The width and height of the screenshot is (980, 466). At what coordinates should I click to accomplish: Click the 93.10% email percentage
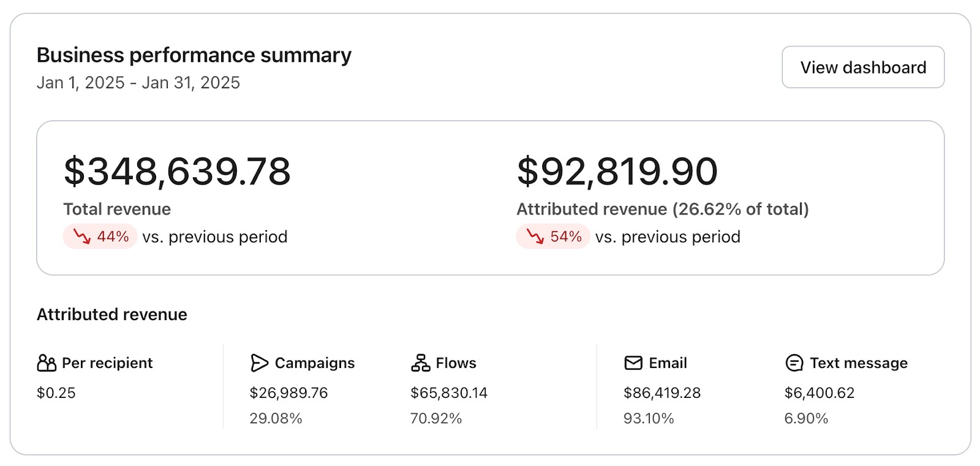(x=649, y=419)
